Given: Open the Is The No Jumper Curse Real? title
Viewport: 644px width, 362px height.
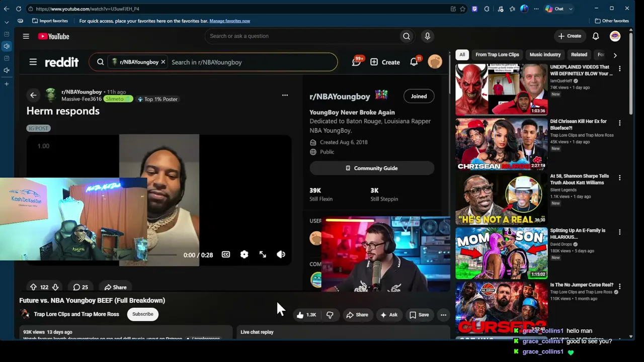Looking at the screenshot, I should point(582,285).
